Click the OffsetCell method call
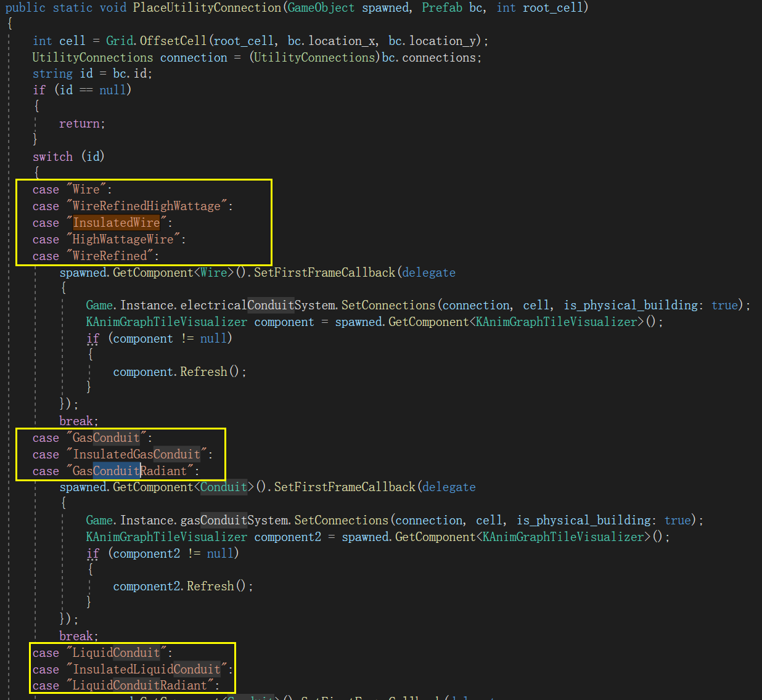 [x=173, y=41]
